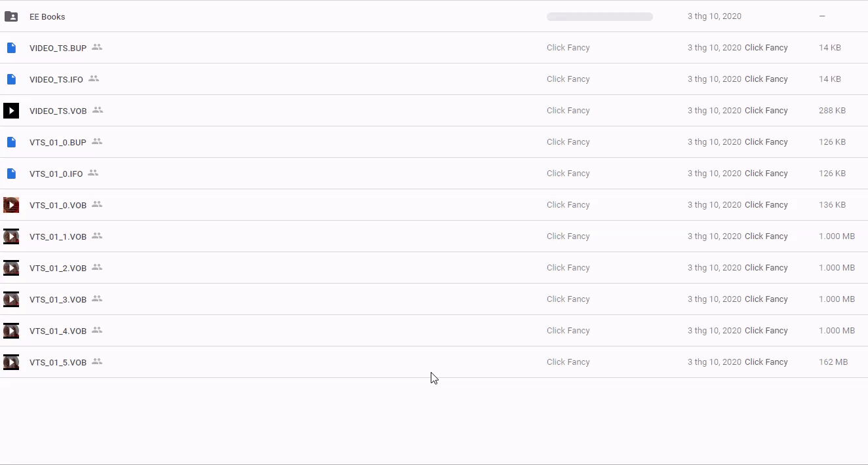
Task: Click the black video icon for VIDEO_TS.VOB
Action: click(11, 111)
